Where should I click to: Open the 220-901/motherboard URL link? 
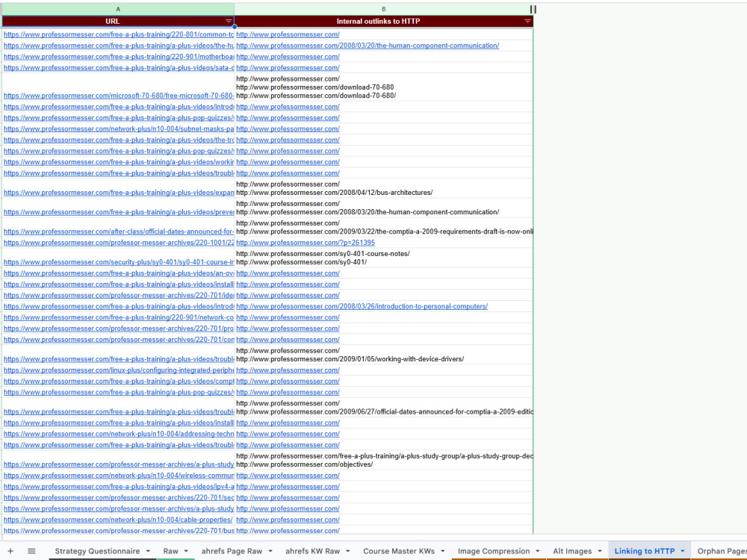point(119,57)
